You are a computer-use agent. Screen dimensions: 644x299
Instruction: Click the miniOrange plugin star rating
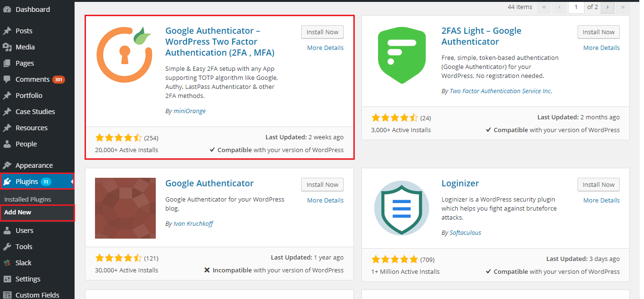pyautogui.click(x=119, y=138)
